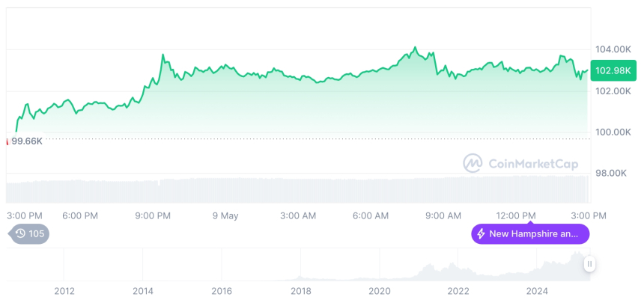Click the pause-style handle on the range navigator
This screenshot has height=300, width=644.
tap(590, 264)
